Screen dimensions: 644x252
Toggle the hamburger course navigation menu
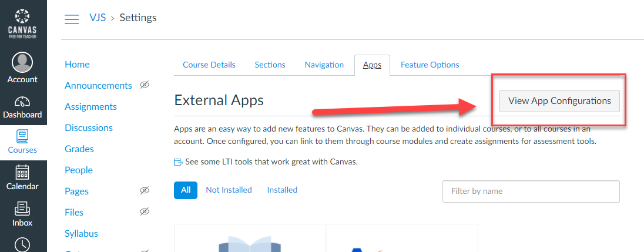[x=72, y=19]
